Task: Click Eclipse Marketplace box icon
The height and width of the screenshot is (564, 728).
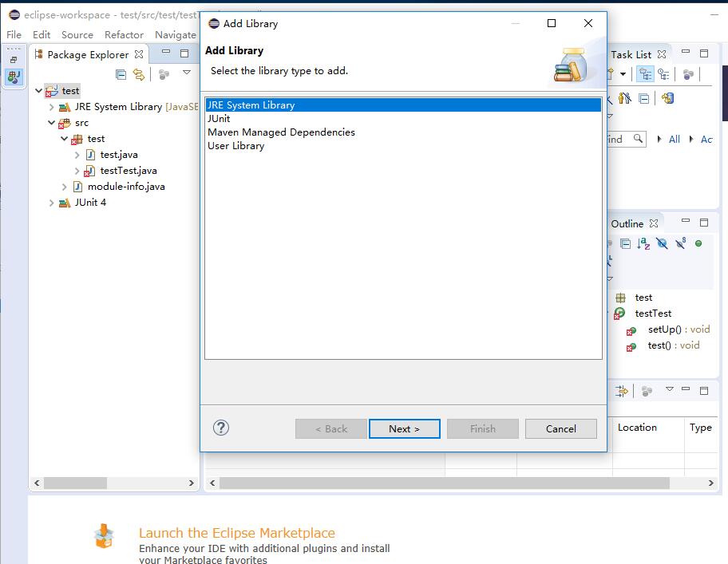Action: tap(104, 536)
